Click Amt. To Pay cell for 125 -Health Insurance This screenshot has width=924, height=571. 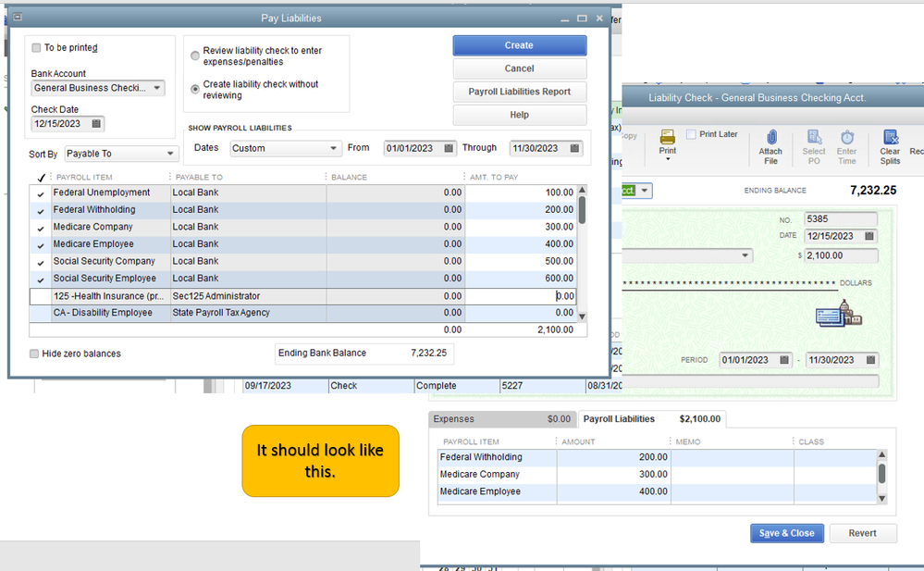pos(521,296)
